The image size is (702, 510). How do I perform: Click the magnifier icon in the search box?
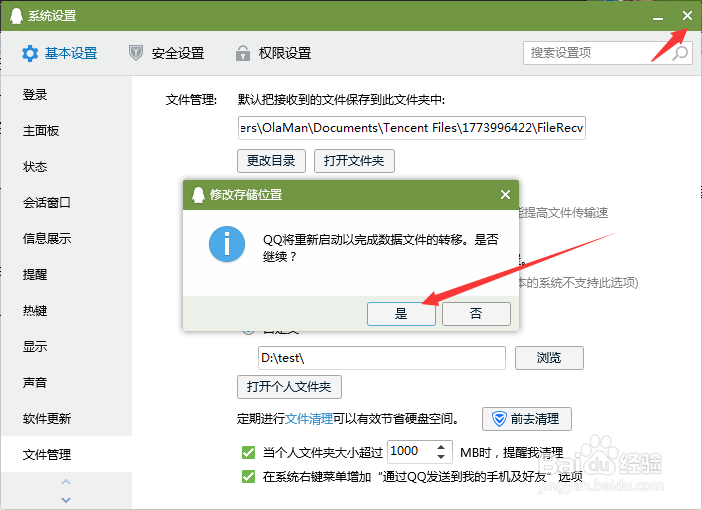click(680, 53)
